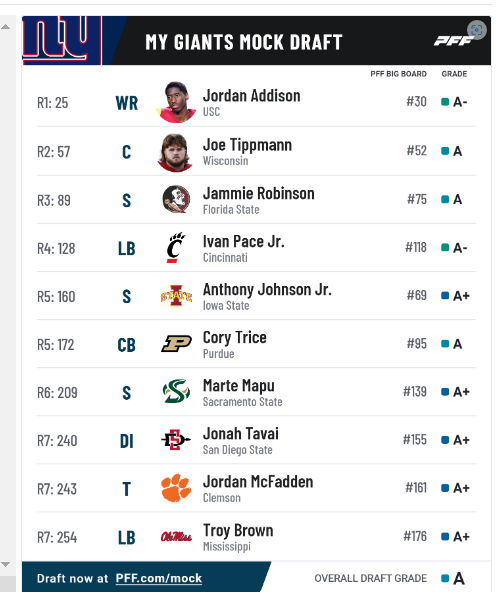Click the Cincinnati Bearcats logo
Viewport: 502px width, 592px height.
point(176,247)
